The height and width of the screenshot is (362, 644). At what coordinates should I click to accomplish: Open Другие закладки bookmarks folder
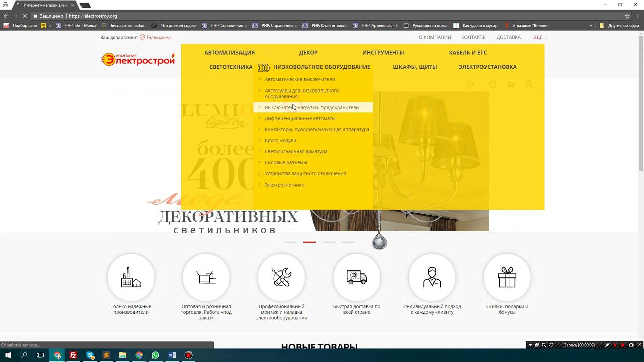(x=619, y=25)
